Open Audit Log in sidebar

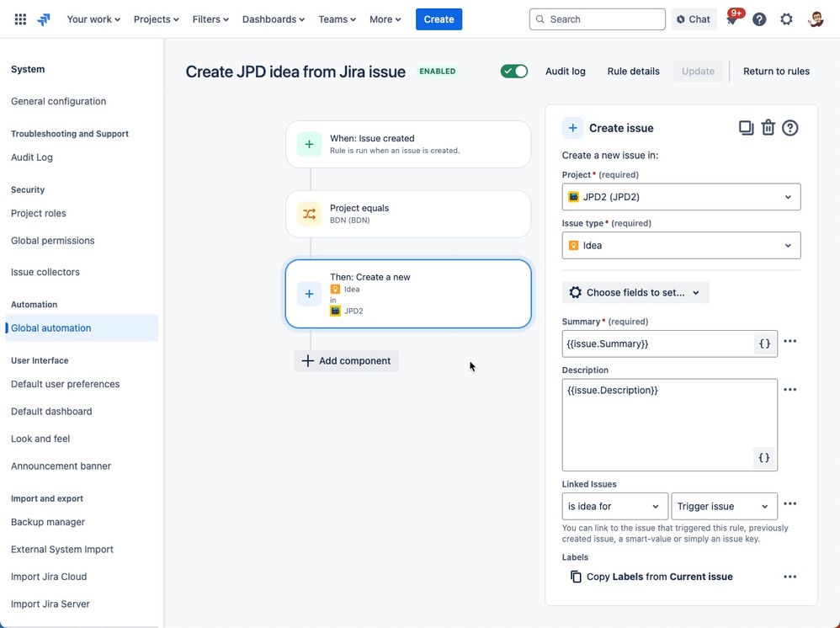coord(32,157)
